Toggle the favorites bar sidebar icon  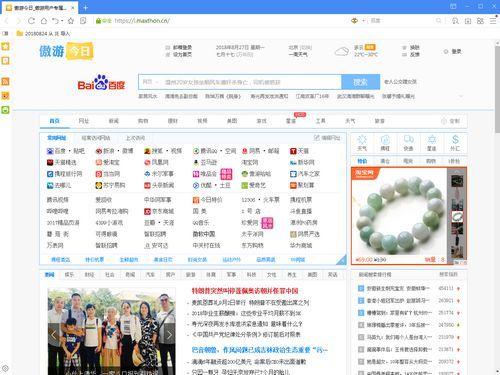pyautogui.click(x=5, y=33)
